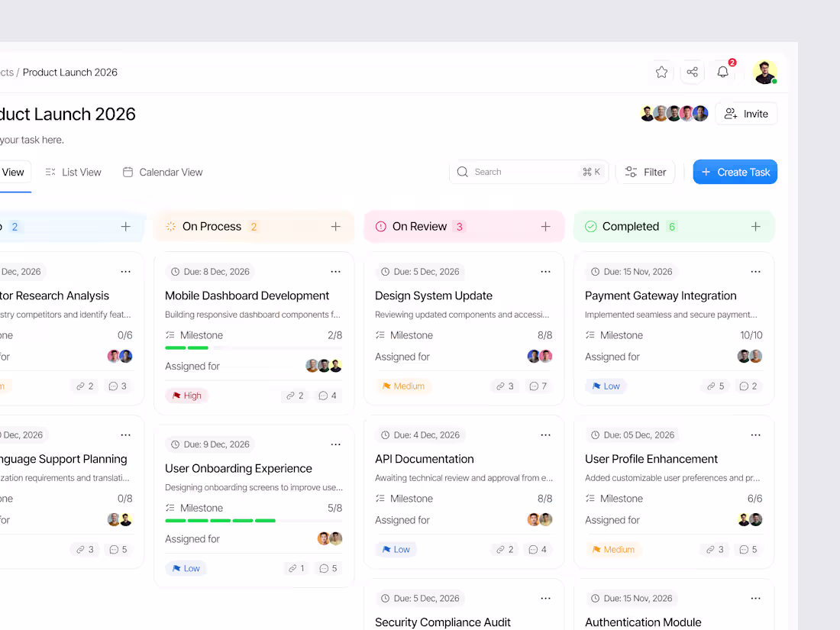Open User Onboarding Experience task title
This screenshot has width=840, height=630.
click(x=238, y=468)
